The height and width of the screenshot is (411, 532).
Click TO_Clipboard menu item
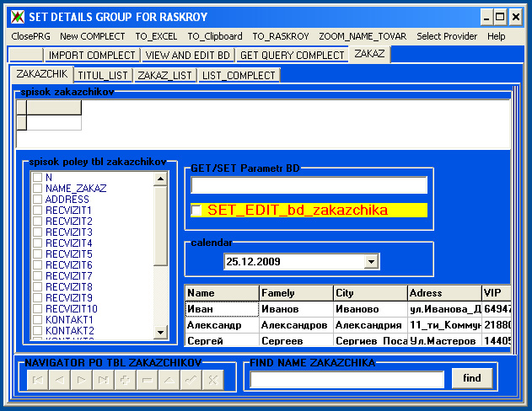pyautogui.click(x=215, y=36)
